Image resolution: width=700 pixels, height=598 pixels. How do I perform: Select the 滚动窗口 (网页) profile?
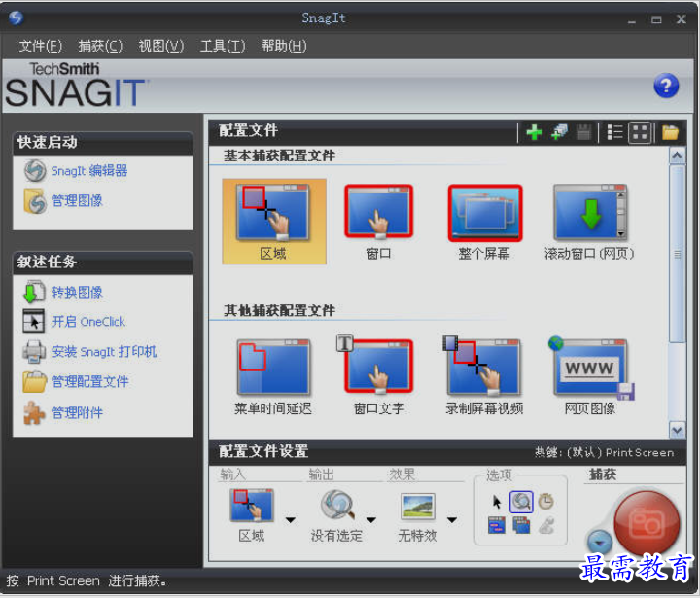(x=589, y=222)
